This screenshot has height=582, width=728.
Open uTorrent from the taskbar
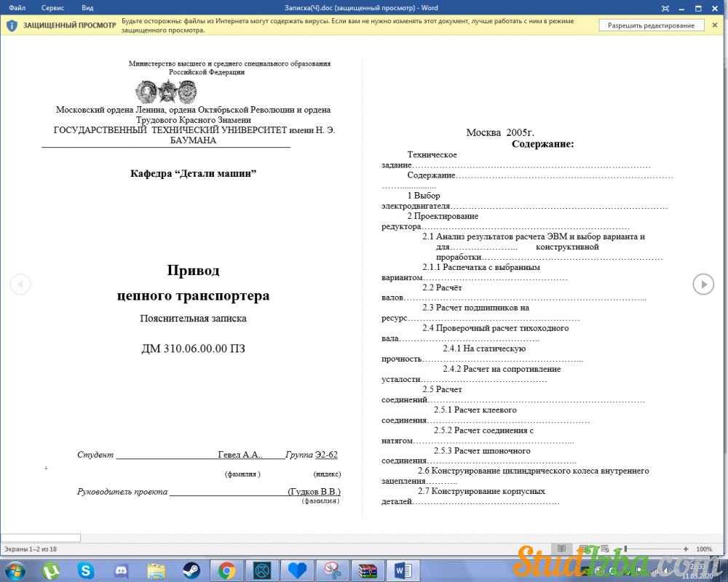[x=51, y=570]
